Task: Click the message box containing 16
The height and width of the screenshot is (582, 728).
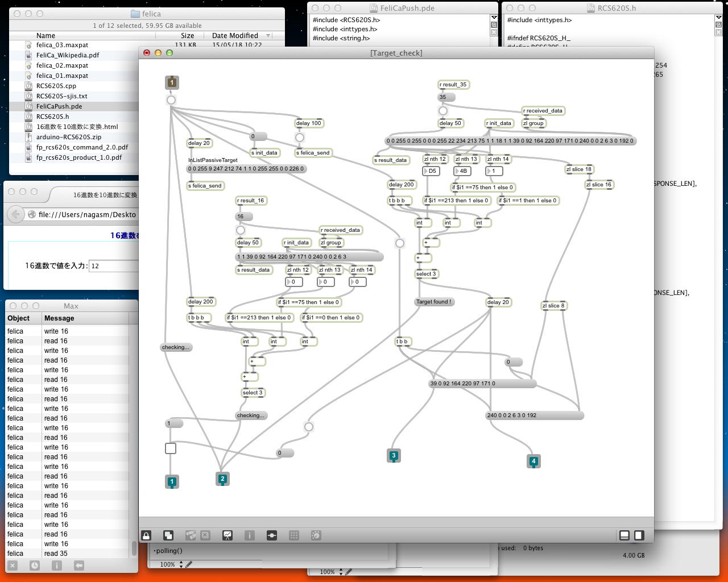Action: (x=244, y=217)
